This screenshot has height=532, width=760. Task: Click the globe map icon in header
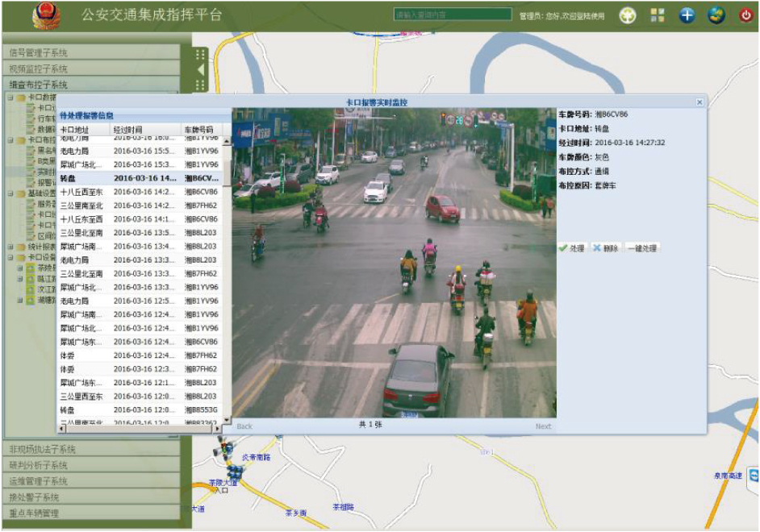click(716, 15)
